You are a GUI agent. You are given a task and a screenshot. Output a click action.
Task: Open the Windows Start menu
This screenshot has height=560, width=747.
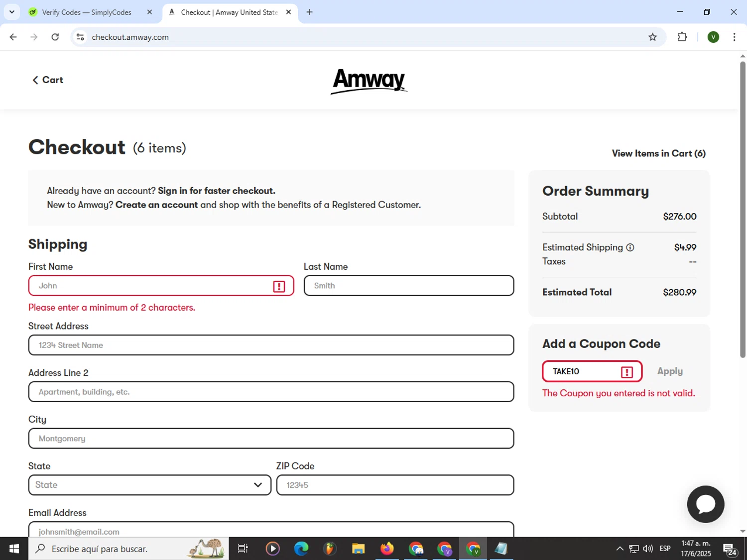click(14, 549)
